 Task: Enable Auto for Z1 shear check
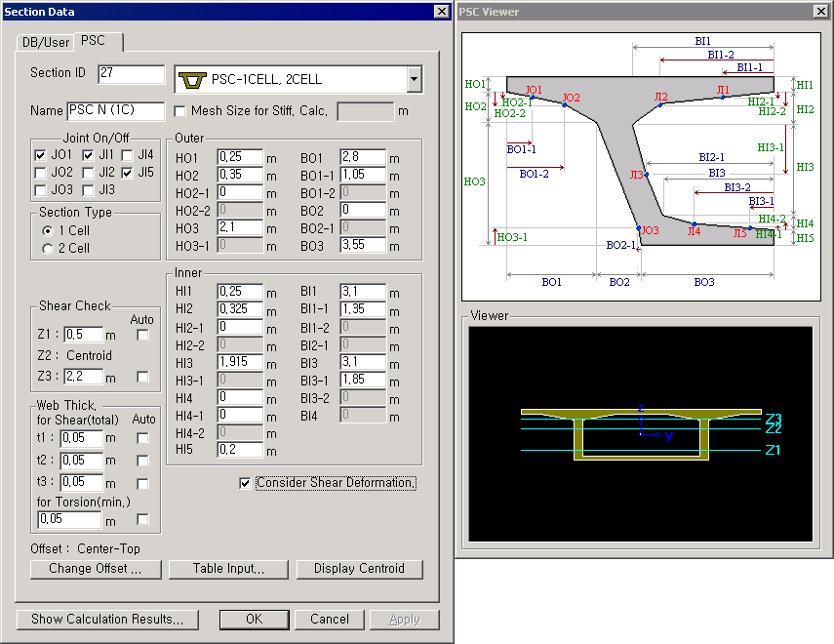click(142, 335)
